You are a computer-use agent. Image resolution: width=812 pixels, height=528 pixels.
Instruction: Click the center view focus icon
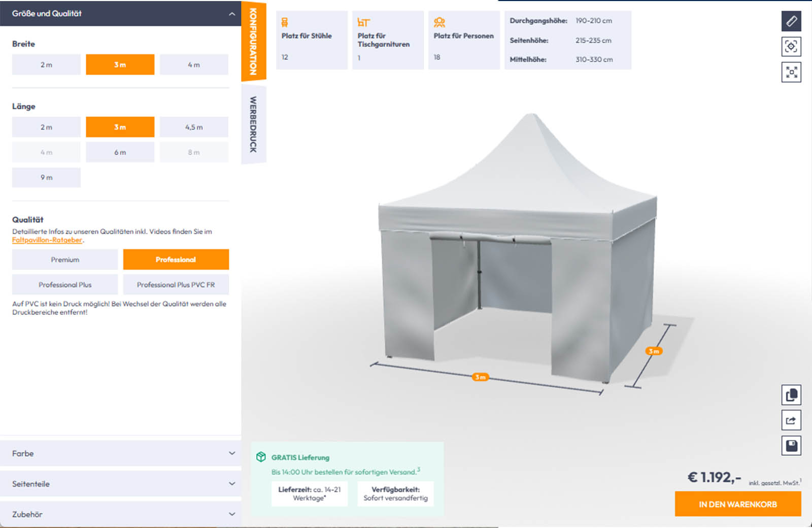click(791, 47)
